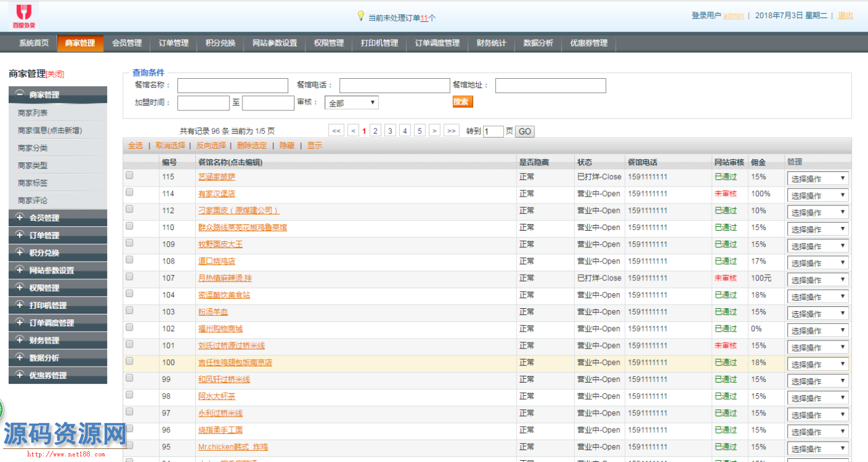The width and height of the screenshot is (868, 462).
Task: Click the page number input field
Action: (494, 131)
